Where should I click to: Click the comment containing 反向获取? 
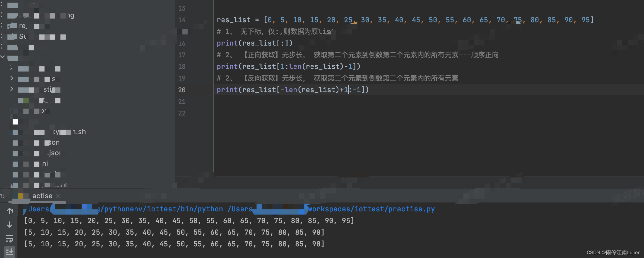tap(337, 78)
